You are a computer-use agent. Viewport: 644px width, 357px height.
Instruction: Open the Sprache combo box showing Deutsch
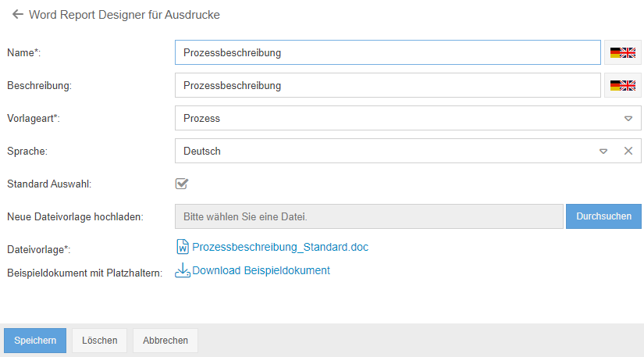[382, 151]
